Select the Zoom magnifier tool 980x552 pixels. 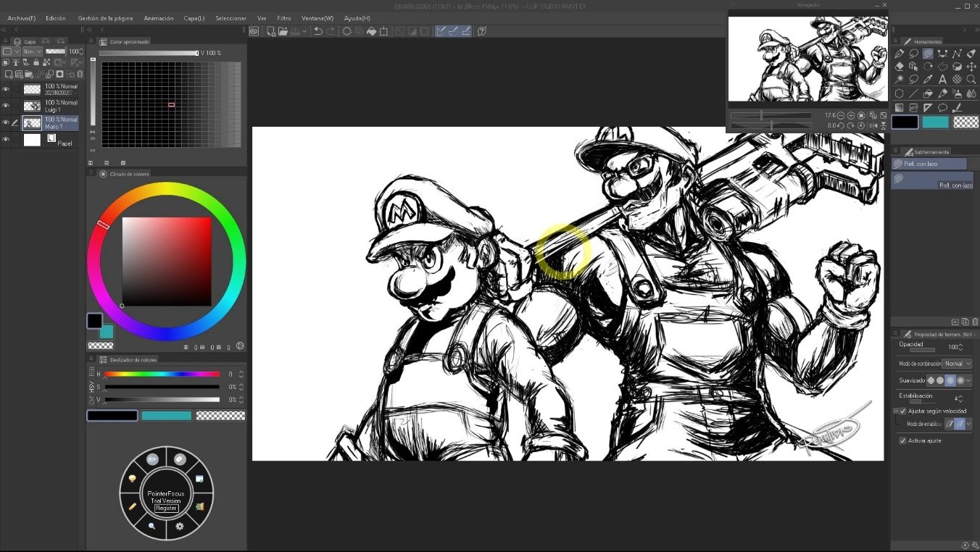pos(971,79)
